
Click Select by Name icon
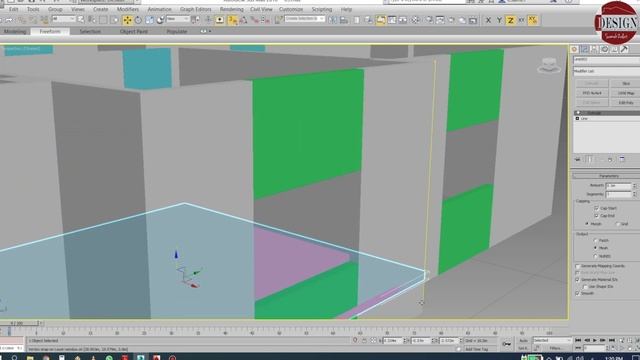92,20
